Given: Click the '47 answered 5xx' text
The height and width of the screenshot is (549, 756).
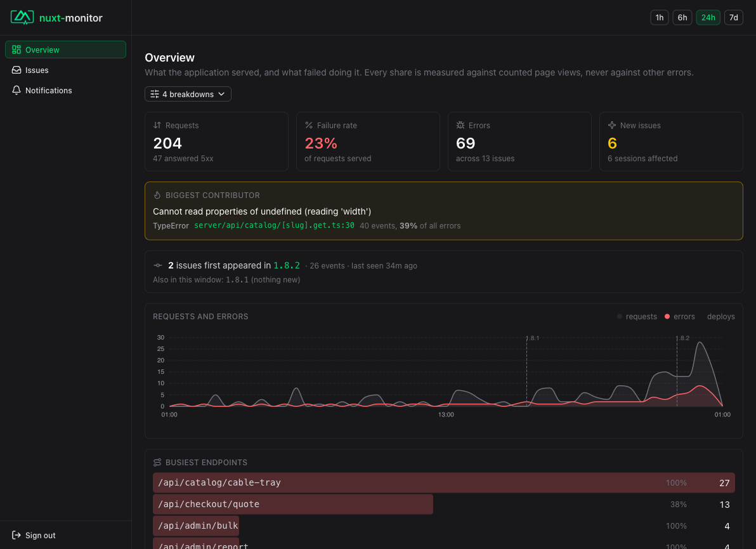Looking at the screenshot, I should [x=183, y=158].
